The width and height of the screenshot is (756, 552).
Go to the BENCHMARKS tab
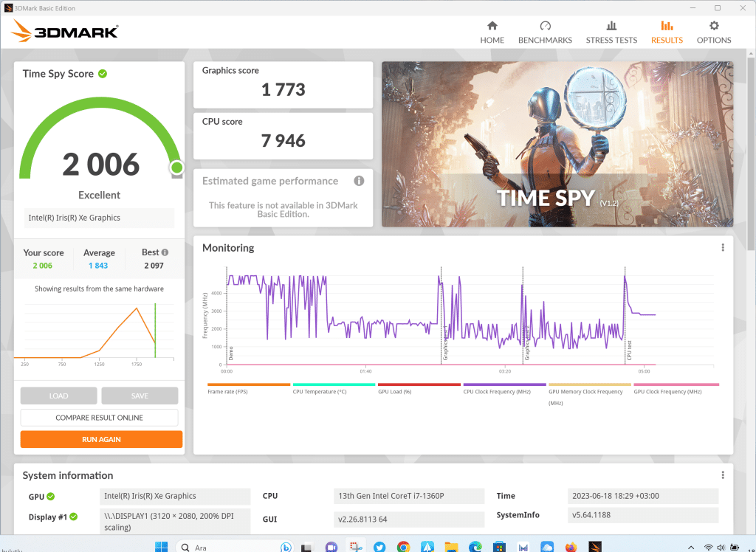[x=545, y=32]
